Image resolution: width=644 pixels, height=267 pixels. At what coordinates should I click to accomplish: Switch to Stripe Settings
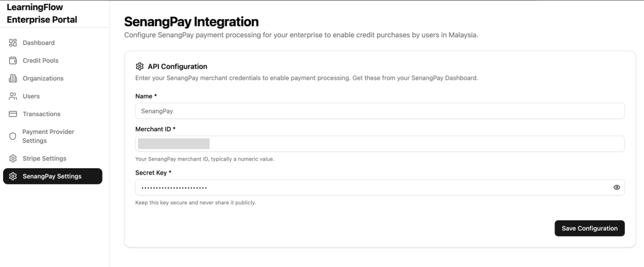click(44, 158)
